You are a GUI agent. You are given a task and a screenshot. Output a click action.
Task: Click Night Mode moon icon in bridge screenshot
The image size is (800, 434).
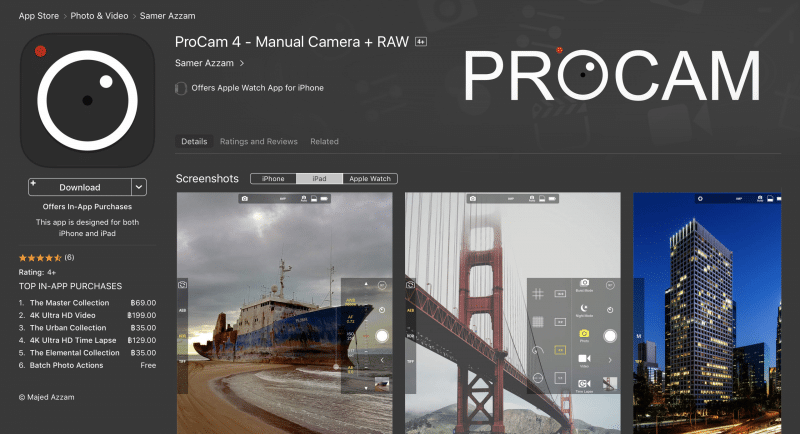[x=584, y=308]
